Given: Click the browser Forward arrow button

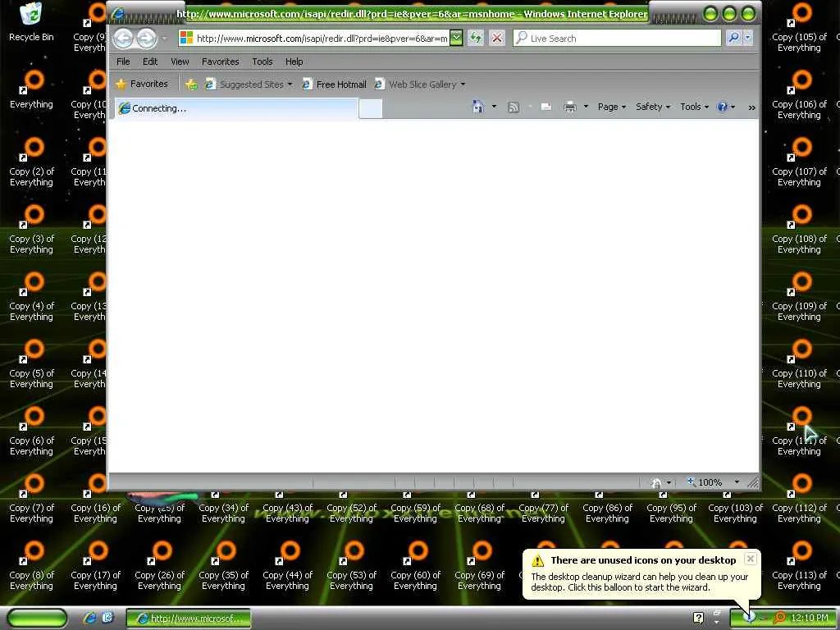Looking at the screenshot, I should [x=146, y=38].
